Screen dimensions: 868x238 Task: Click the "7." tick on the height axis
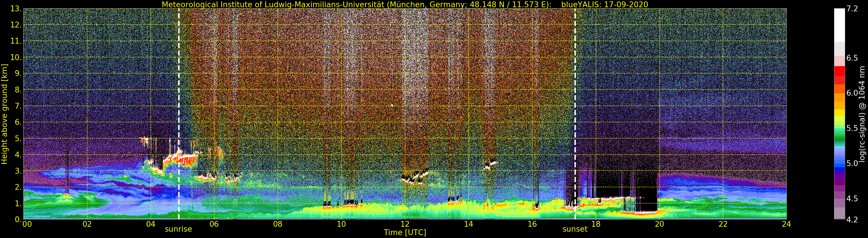point(18,106)
